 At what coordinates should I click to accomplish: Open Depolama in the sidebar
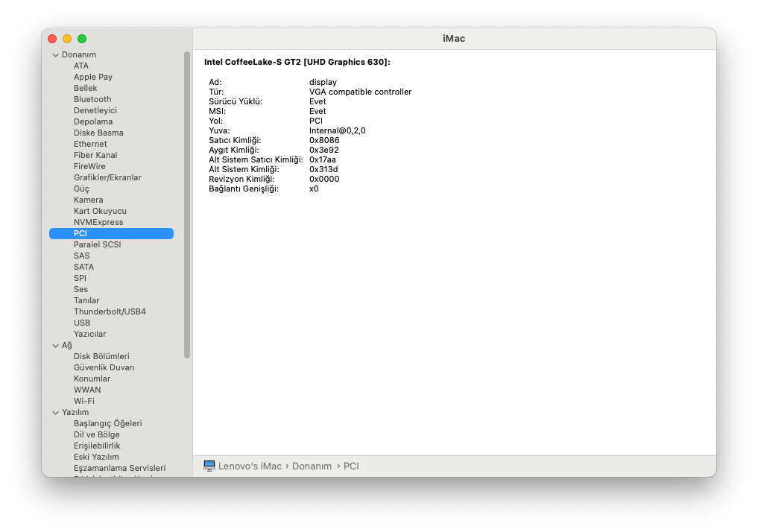pyautogui.click(x=93, y=121)
